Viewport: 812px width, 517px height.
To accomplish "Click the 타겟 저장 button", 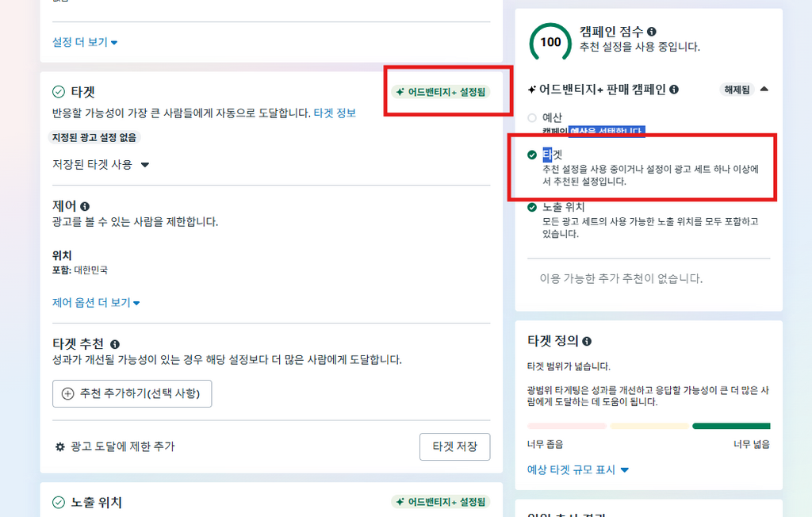I will pyautogui.click(x=454, y=446).
